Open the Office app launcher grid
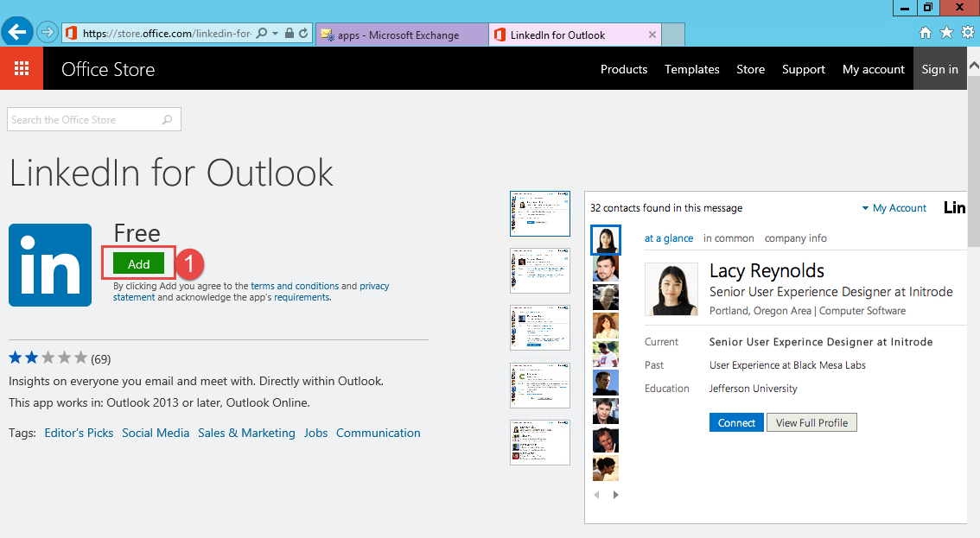Viewport: 980px width, 538px height. 22,68
